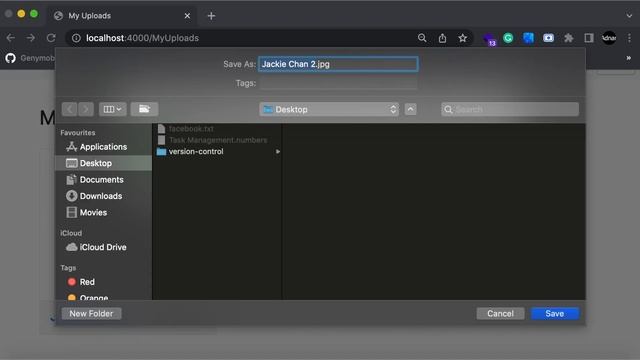
Task: Open the tab search dropdown arrow
Action: (x=629, y=16)
